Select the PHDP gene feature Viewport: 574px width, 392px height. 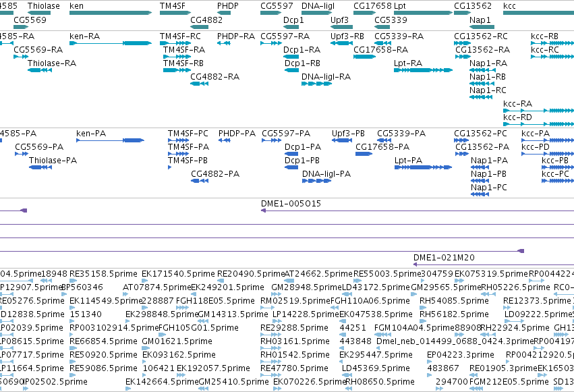click(x=224, y=13)
